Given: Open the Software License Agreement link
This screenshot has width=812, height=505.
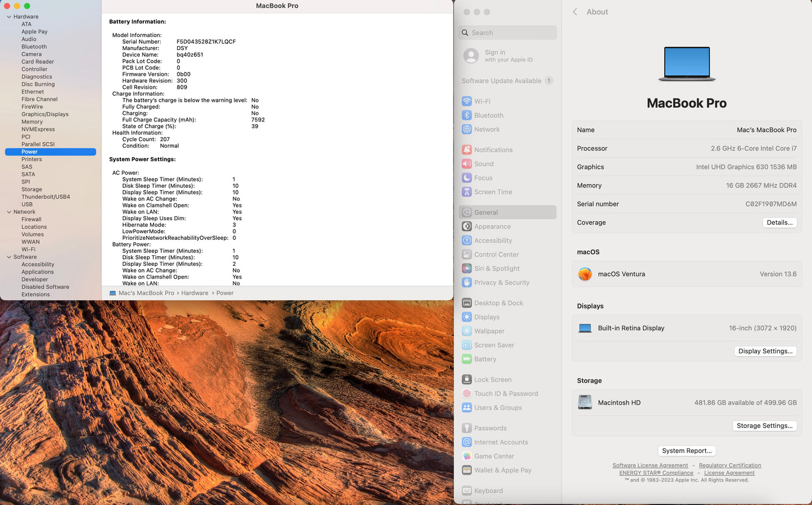Looking at the screenshot, I should 650,465.
